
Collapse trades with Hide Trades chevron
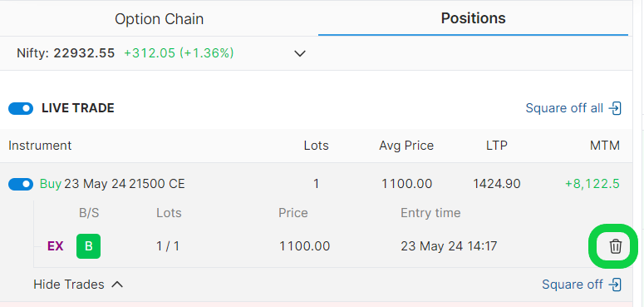click(x=117, y=285)
